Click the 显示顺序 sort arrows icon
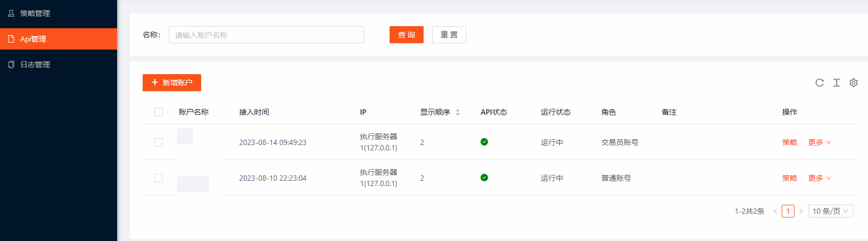The image size is (868, 241). (458, 113)
